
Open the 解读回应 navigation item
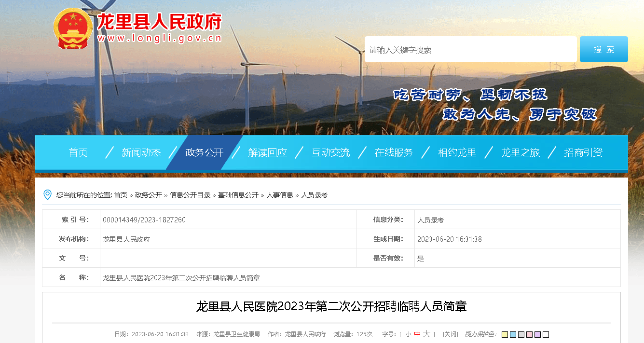(267, 153)
